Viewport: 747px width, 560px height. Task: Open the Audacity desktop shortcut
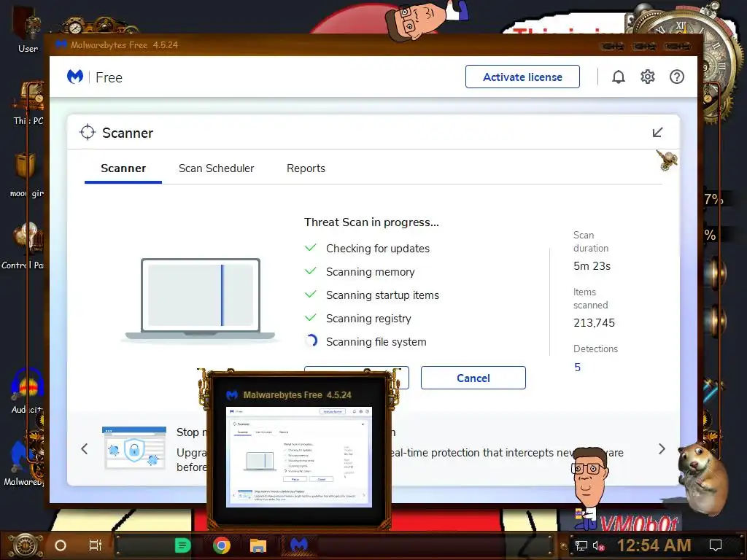pos(27,392)
